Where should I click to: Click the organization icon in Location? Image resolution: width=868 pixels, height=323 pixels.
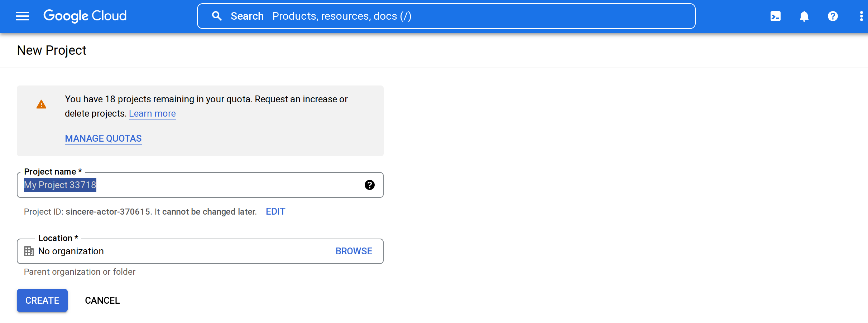pyautogui.click(x=29, y=251)
